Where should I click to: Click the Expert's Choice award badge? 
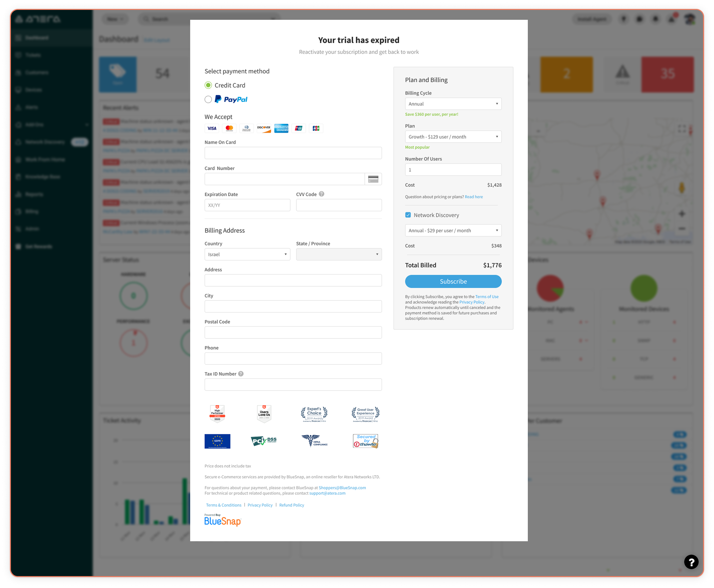pyautogui.click(x=314, y=414)
